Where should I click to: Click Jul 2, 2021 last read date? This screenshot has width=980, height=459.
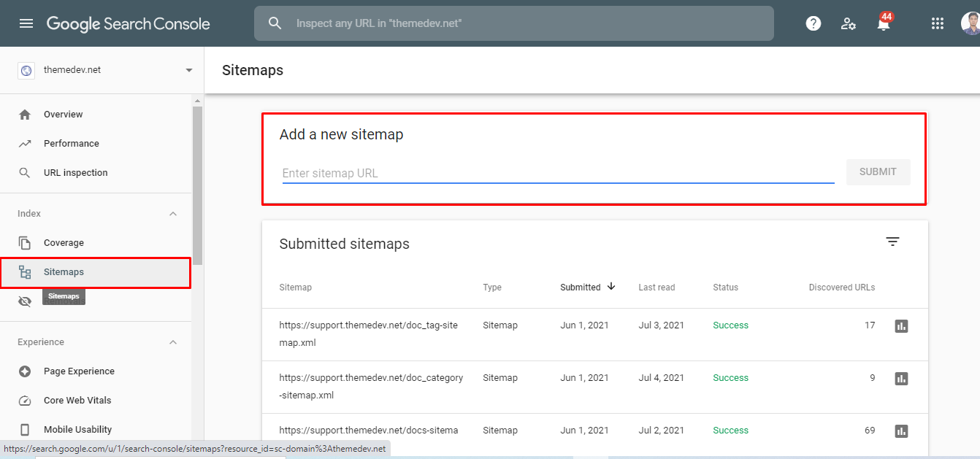(x=661, y=431)
